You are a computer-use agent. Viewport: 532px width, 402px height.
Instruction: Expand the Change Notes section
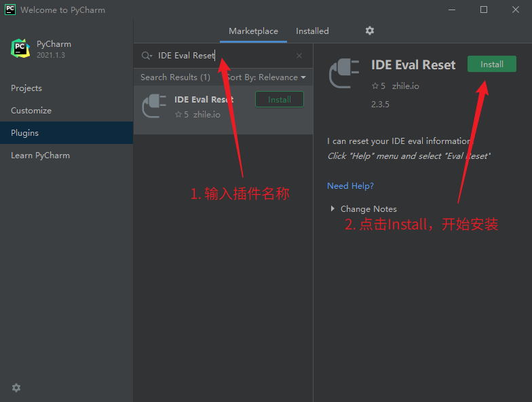point(332,208)
